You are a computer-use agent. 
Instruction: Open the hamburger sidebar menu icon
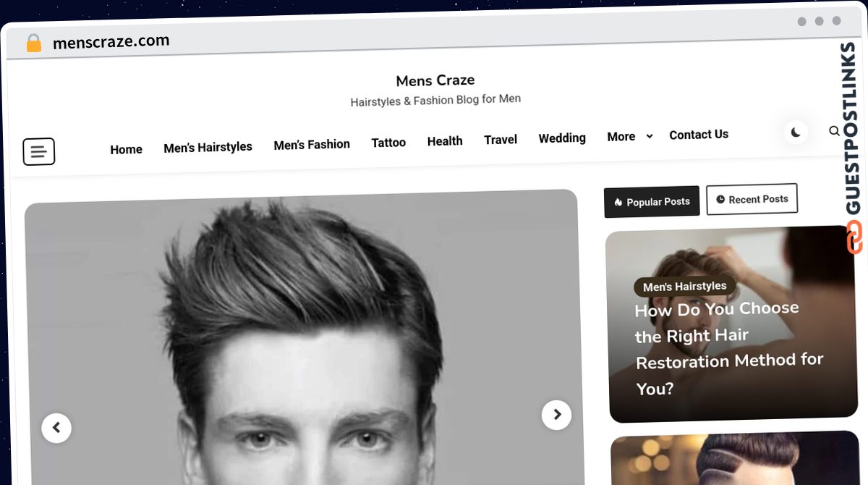(39, 151)
